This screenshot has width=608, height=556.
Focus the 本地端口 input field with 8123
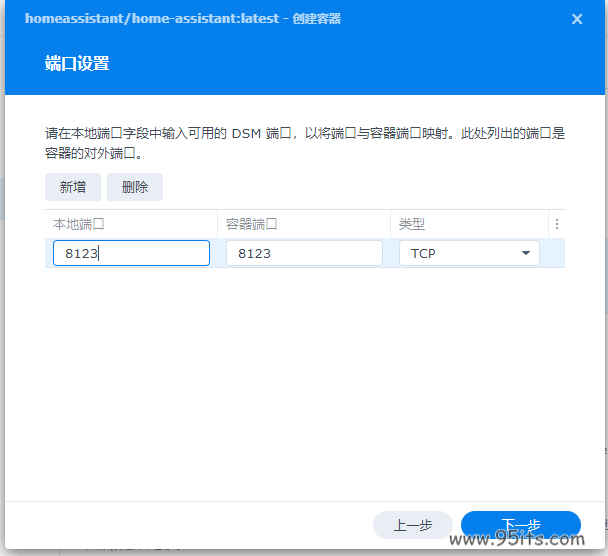point(131,253)
